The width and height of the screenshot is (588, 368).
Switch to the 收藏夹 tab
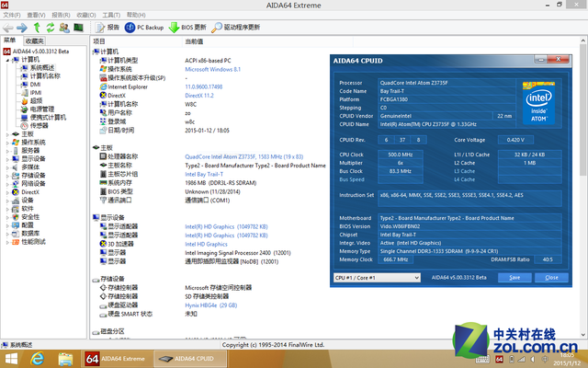[35, 40]
